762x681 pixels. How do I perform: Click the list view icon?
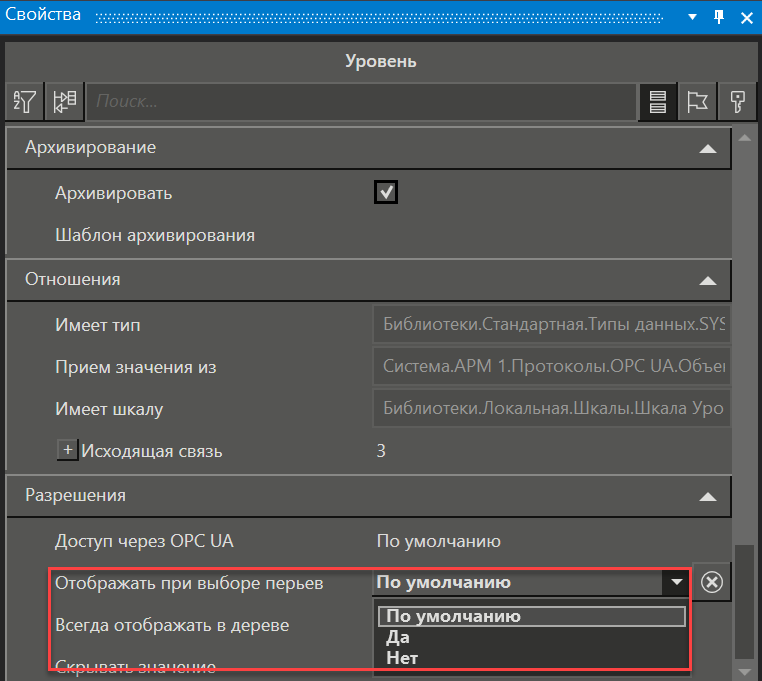(657, 102)
